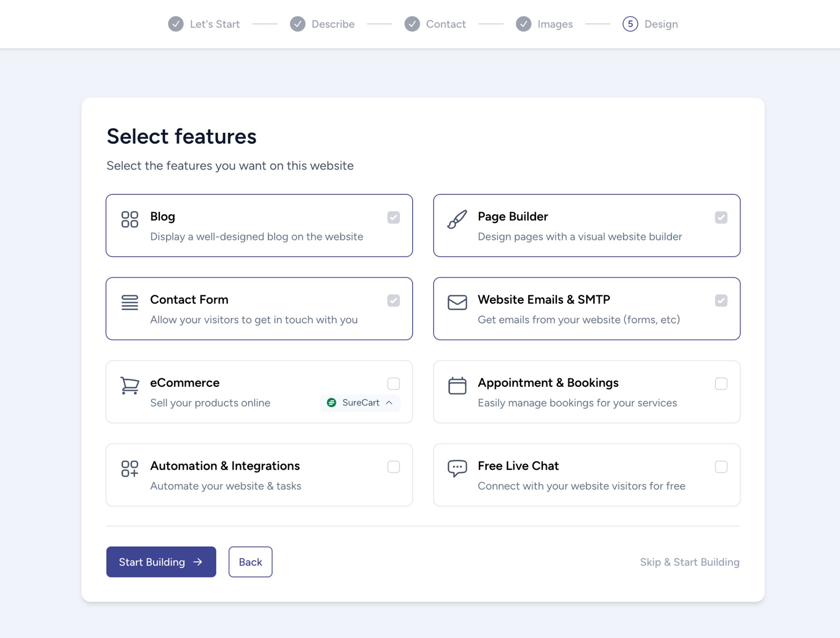Enable the Appointment & Bookings checkbox
Viewport: 840px width, 638px height.
point(721,383)
